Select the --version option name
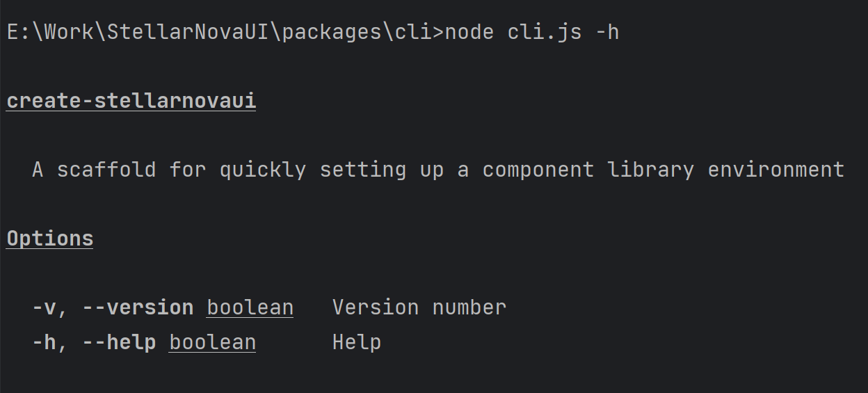Image resolution: width=868 pixels, height=393 pixels. (138, 307)
